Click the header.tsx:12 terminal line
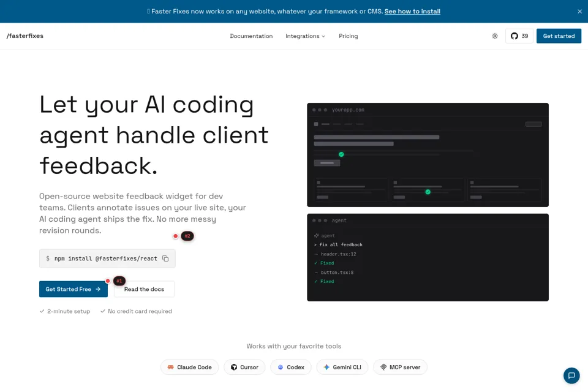 point(338,254)
